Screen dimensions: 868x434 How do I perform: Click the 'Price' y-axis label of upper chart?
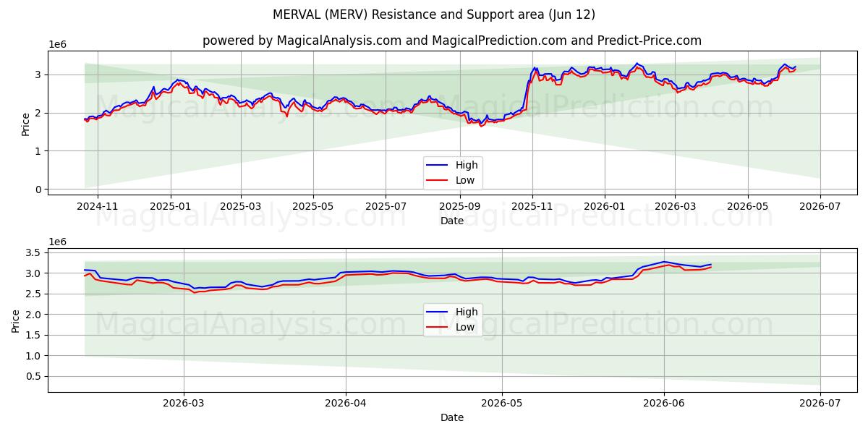26,124
